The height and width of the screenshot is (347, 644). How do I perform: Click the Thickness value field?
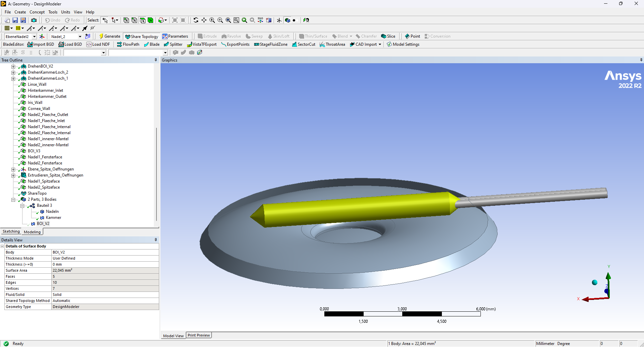pos(105,264)
